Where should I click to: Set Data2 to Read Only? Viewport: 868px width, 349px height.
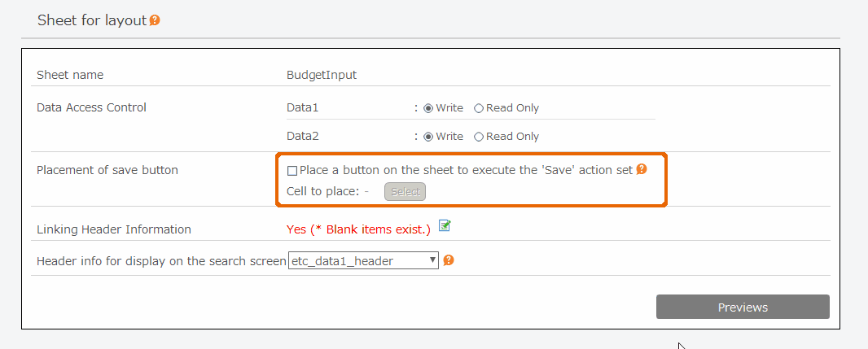pos(479,137)
